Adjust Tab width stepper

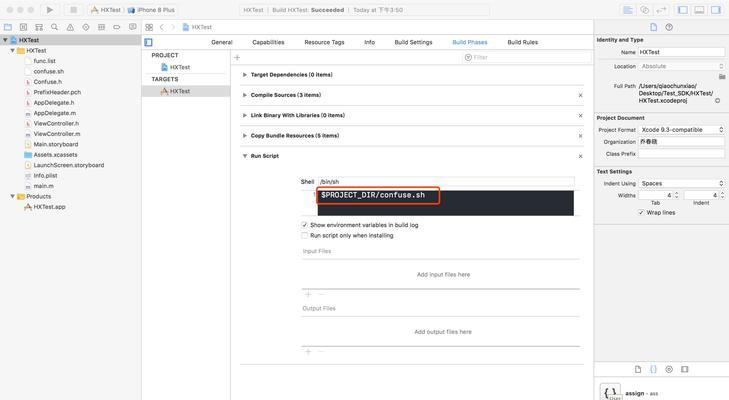pos(676,195)
